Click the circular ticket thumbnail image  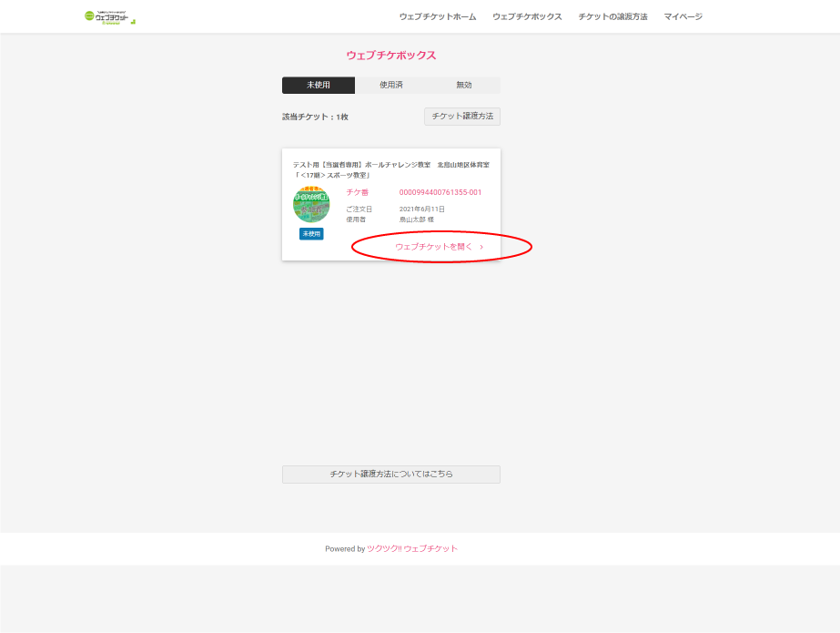pyautogui.click(x=311, y=204)
